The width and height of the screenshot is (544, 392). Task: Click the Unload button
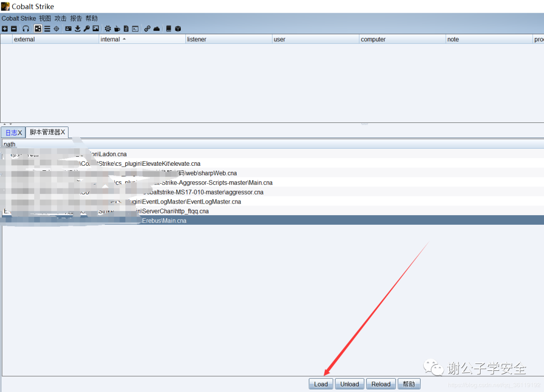pyautogui.click(x=350, y=384)
